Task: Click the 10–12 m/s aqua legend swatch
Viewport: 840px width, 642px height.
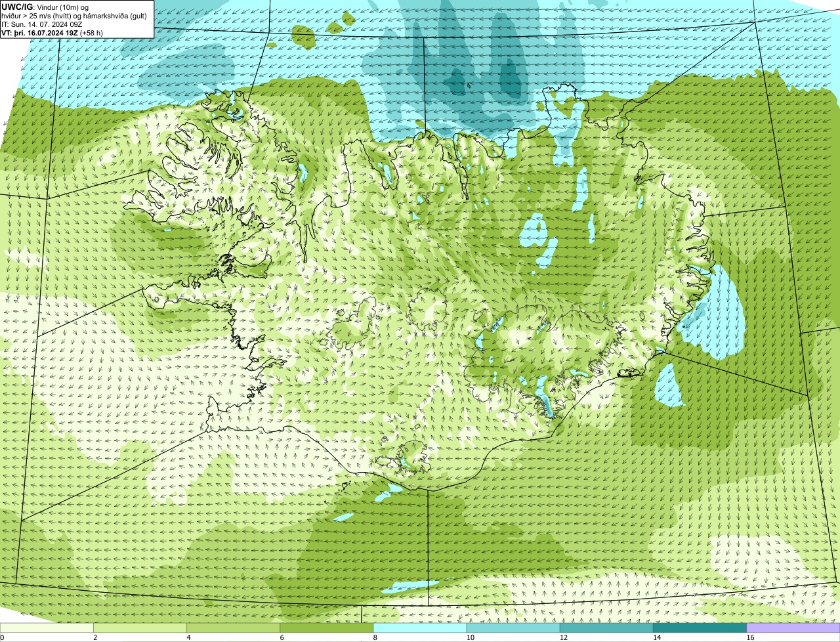Action: (x=513, y=628)
